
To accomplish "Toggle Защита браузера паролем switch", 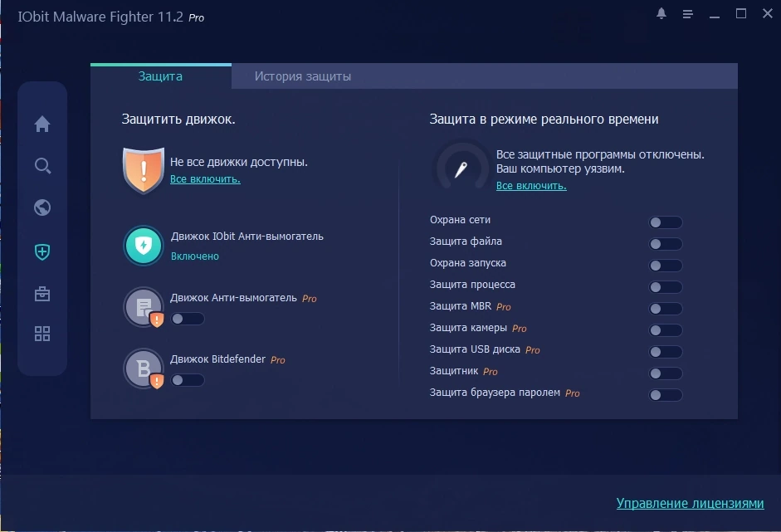I will point(666,395).
